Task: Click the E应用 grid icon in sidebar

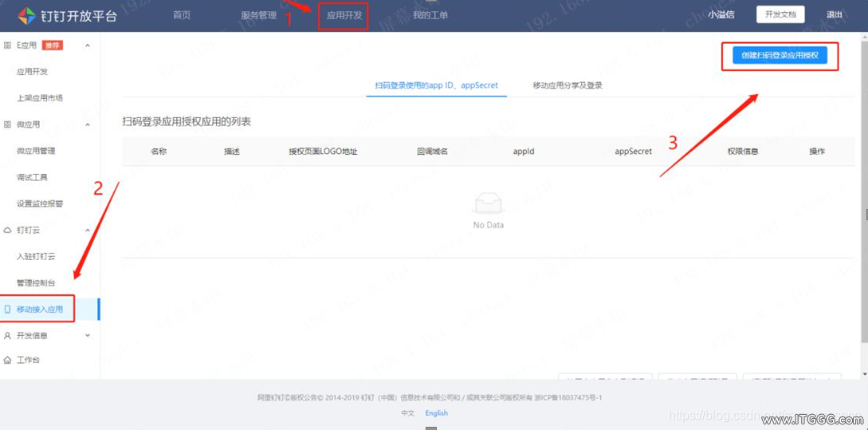Action: pos(8,45)
